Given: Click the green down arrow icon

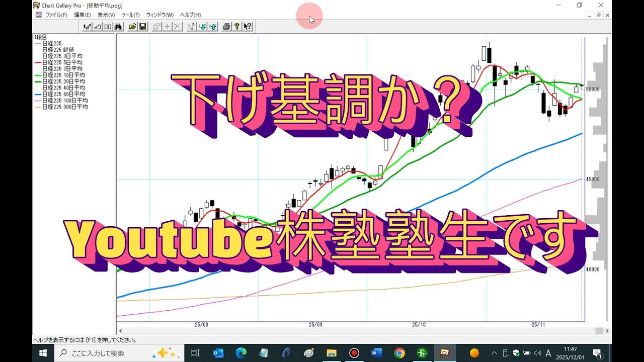Looking at the screenshot, I should pos(202,27).
